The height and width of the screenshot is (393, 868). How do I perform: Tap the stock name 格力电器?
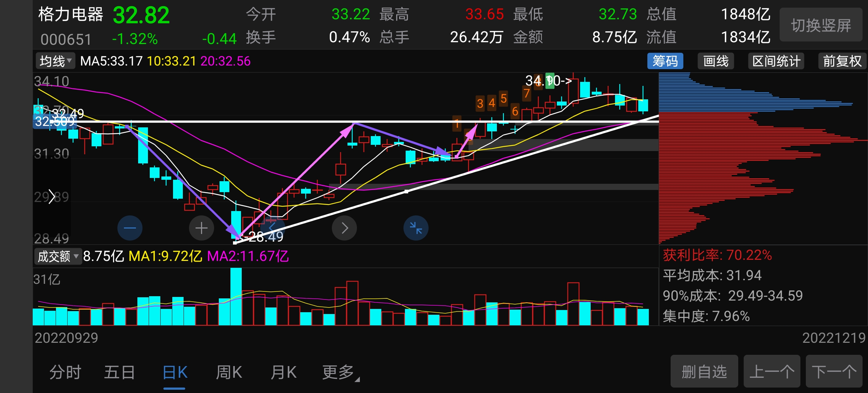pyautogui.click(x=71, y=15)
